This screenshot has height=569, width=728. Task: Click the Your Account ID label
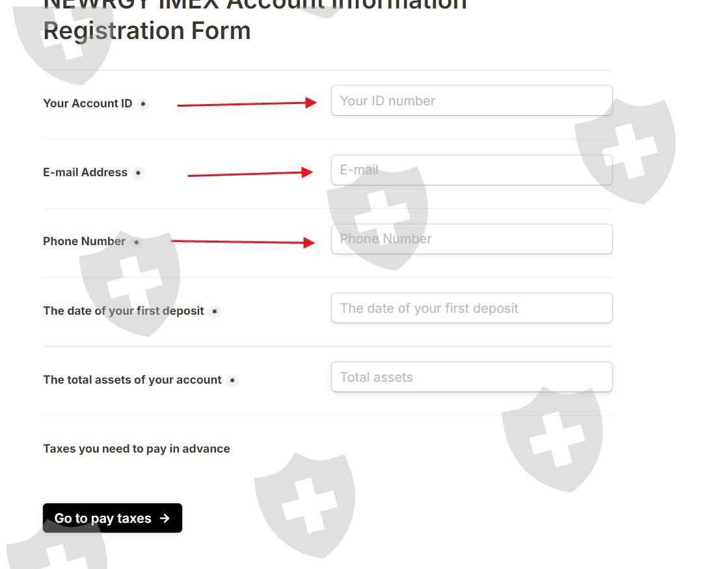pos(87,103)
